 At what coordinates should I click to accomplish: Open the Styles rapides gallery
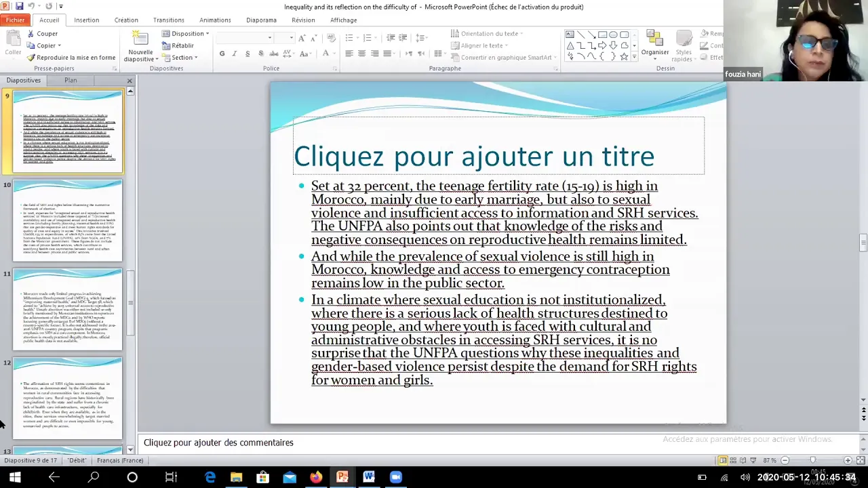(684, 47)
